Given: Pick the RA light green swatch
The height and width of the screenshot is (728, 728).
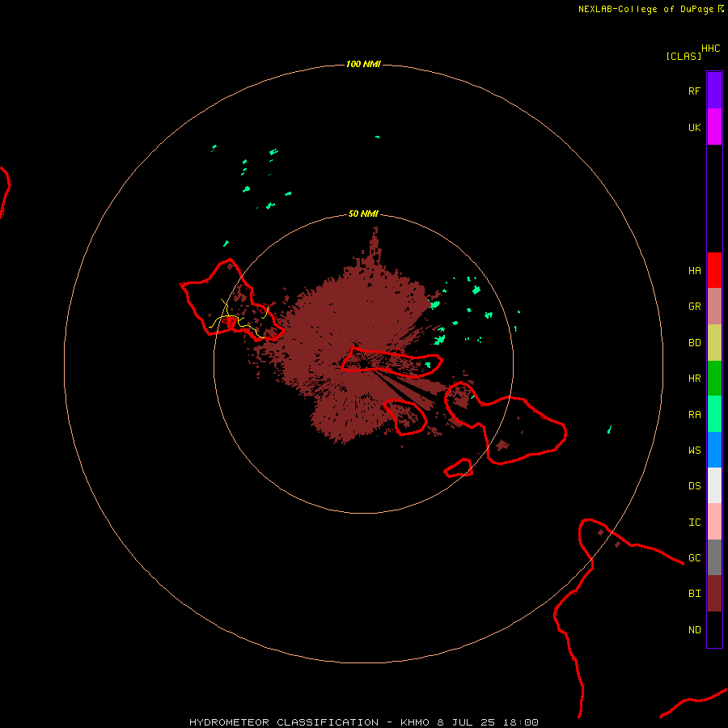Looking at the screenshot, I should pos(714,414).
